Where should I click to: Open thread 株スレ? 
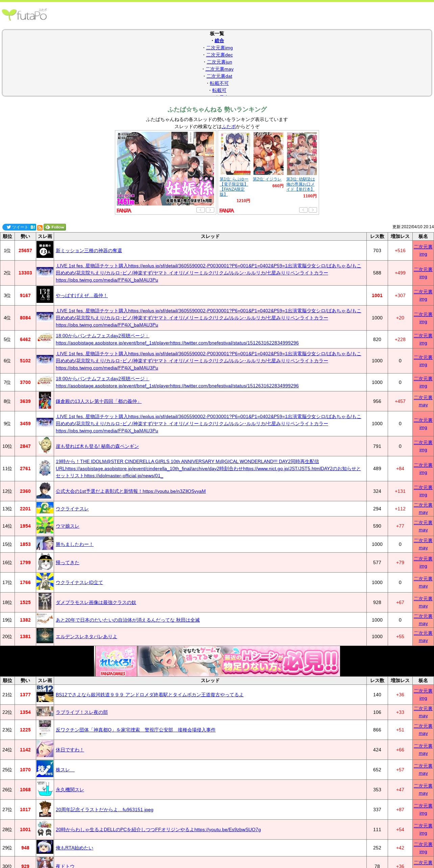click(x=65, y=770)
